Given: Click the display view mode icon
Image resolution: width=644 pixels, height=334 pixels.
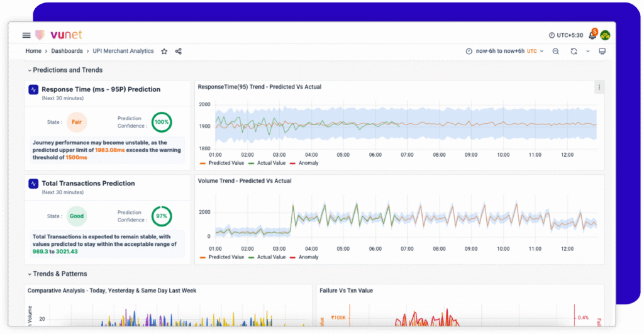Looking at the screenshot, I should (602, 52).
